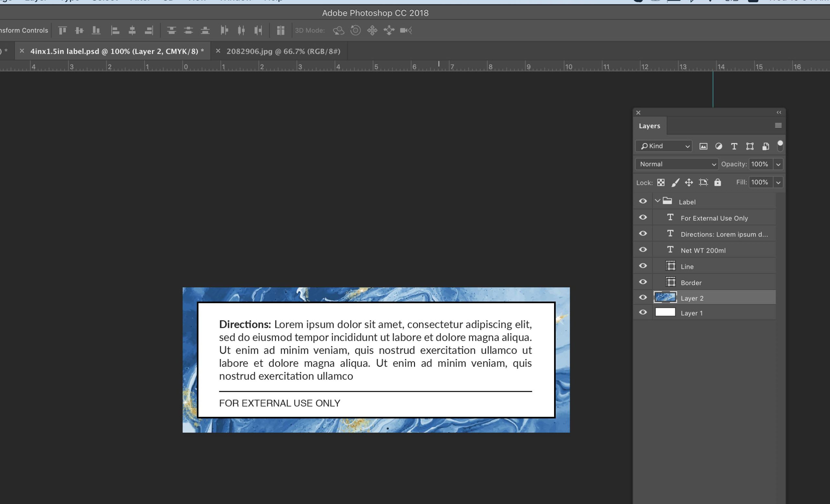Open the Normal blend mode dropdown

[676, 164]
